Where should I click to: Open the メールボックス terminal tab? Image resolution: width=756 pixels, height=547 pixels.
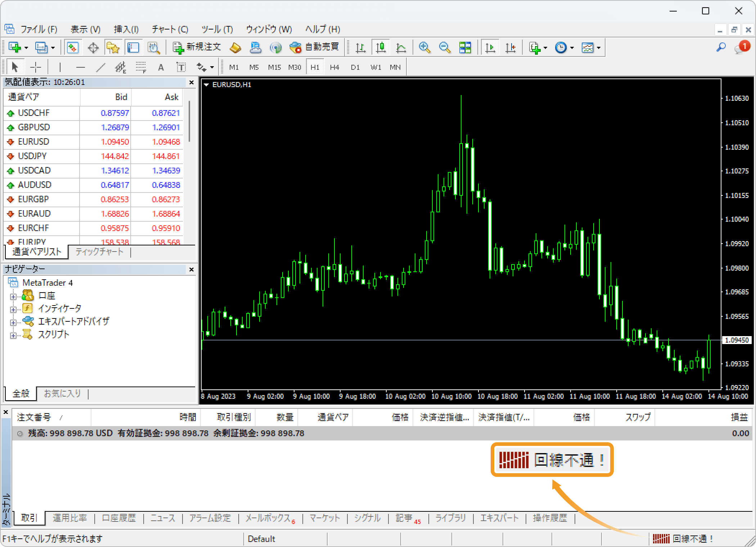coord(270,518)
